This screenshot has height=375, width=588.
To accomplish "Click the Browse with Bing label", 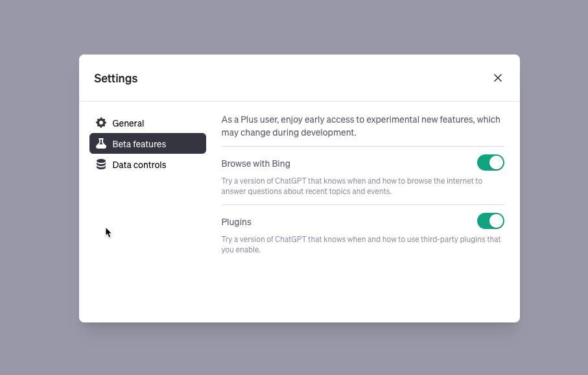I will 255,163.
